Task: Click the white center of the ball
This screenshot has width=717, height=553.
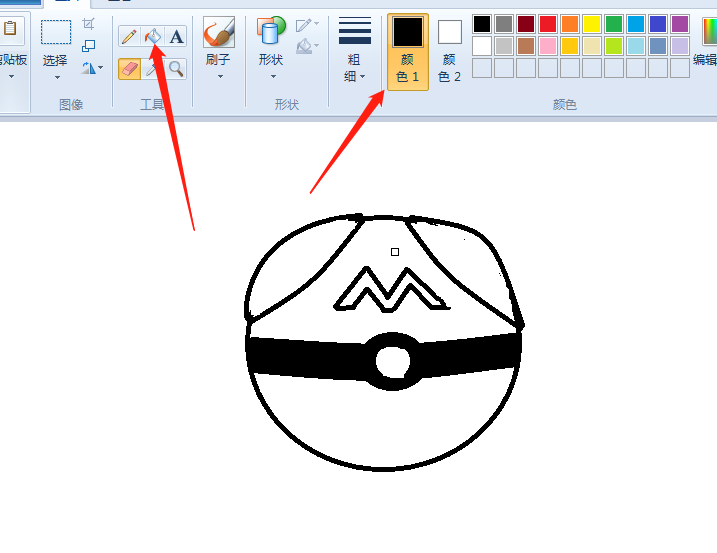Action: [x=393, y=361]
